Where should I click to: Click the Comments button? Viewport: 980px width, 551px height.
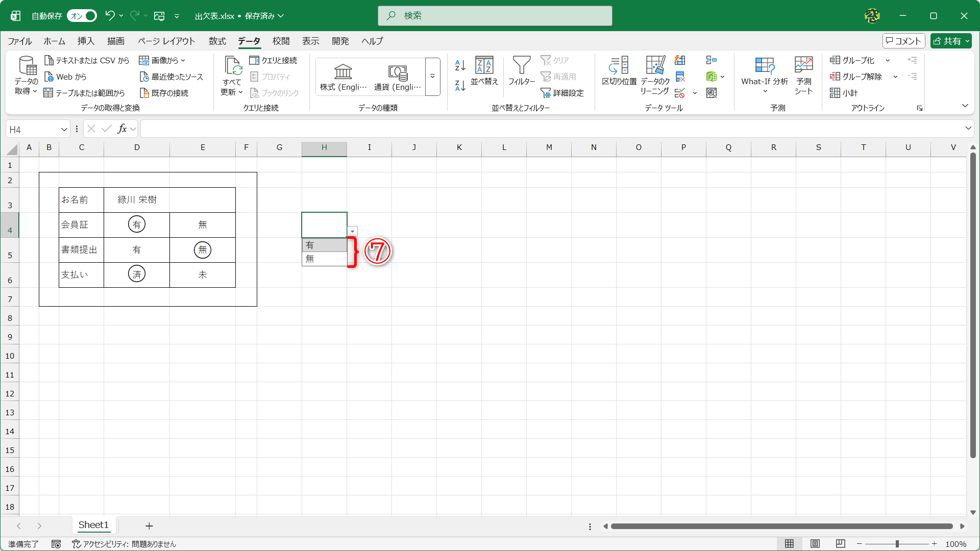(x=903, y=41)
